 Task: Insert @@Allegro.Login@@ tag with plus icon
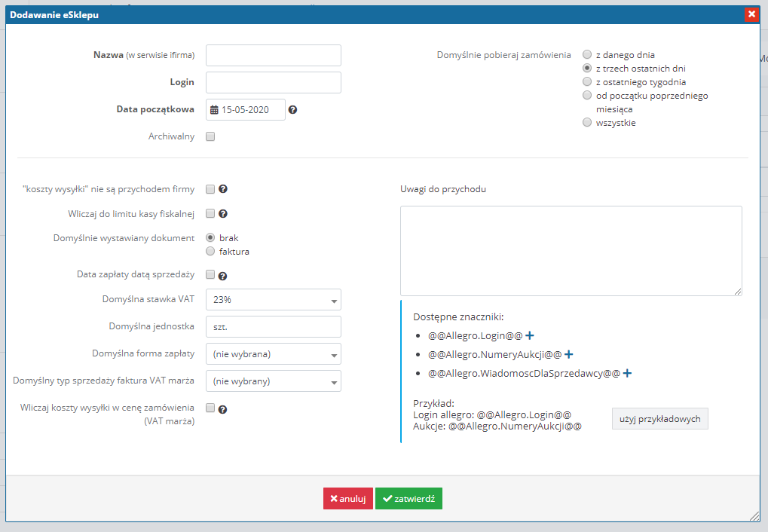point(530,335)
